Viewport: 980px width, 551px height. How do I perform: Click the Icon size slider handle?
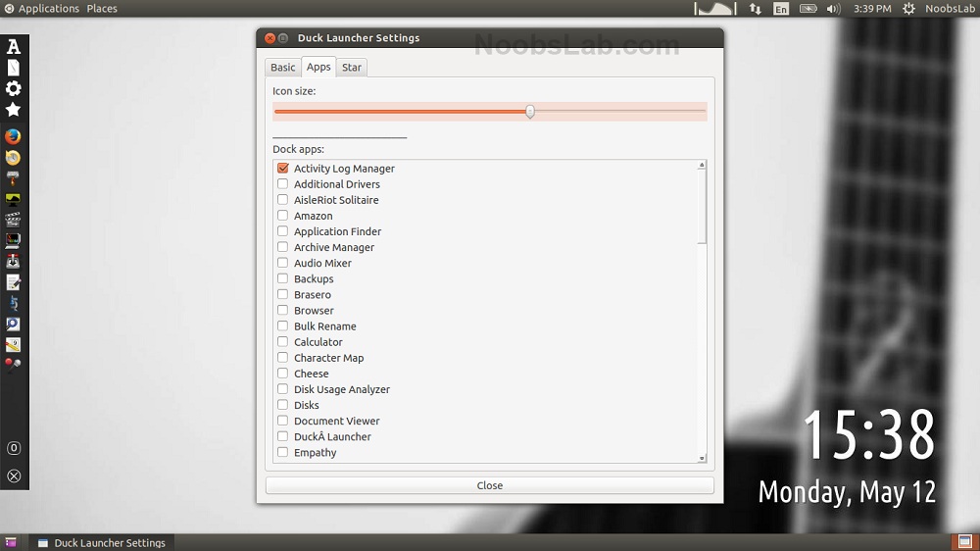[530, 112]
